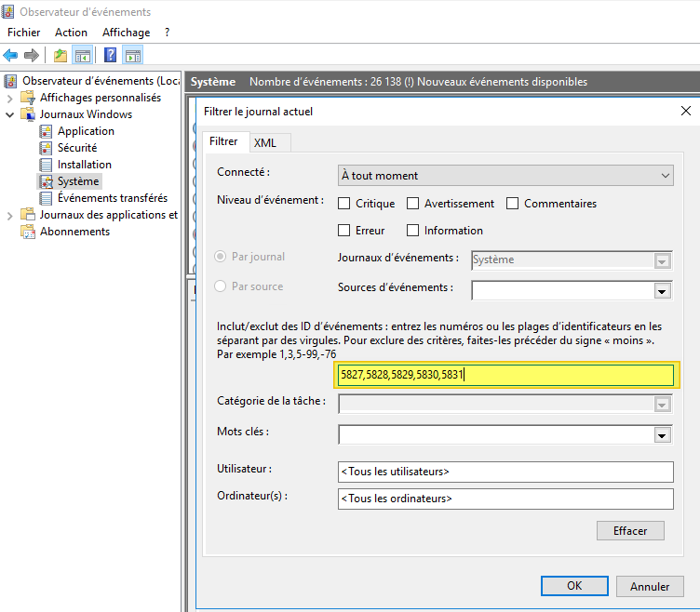
Task: Toggle the Action pane toolbar icon
Action: coord(132,56)
